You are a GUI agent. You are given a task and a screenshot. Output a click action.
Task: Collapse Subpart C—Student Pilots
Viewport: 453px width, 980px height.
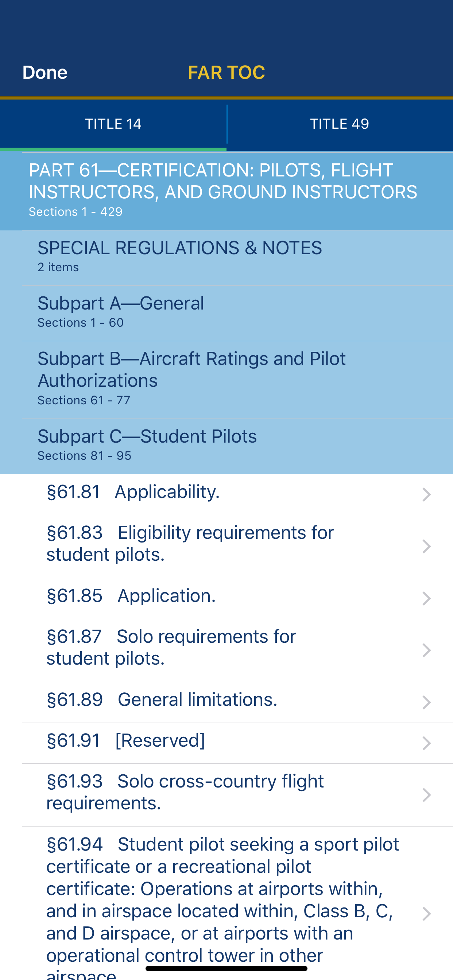point(226,445)
